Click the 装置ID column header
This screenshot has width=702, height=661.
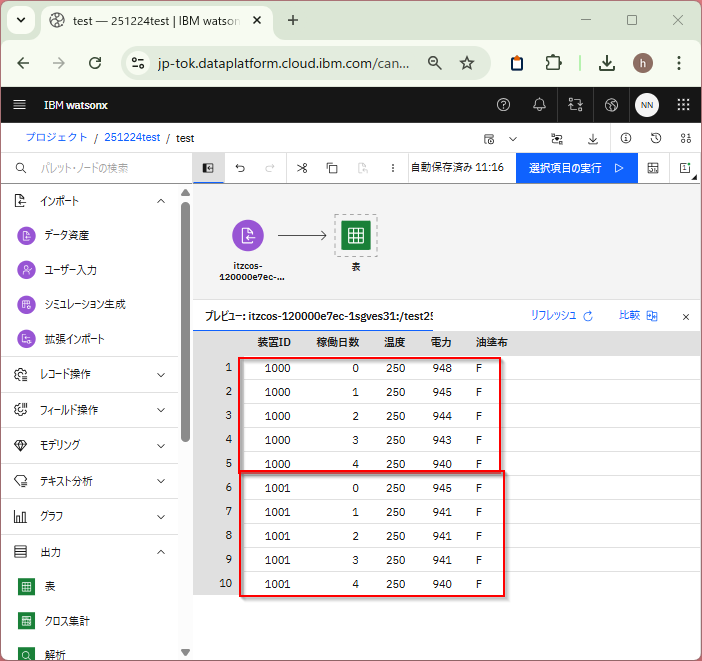tap(274, 343)
